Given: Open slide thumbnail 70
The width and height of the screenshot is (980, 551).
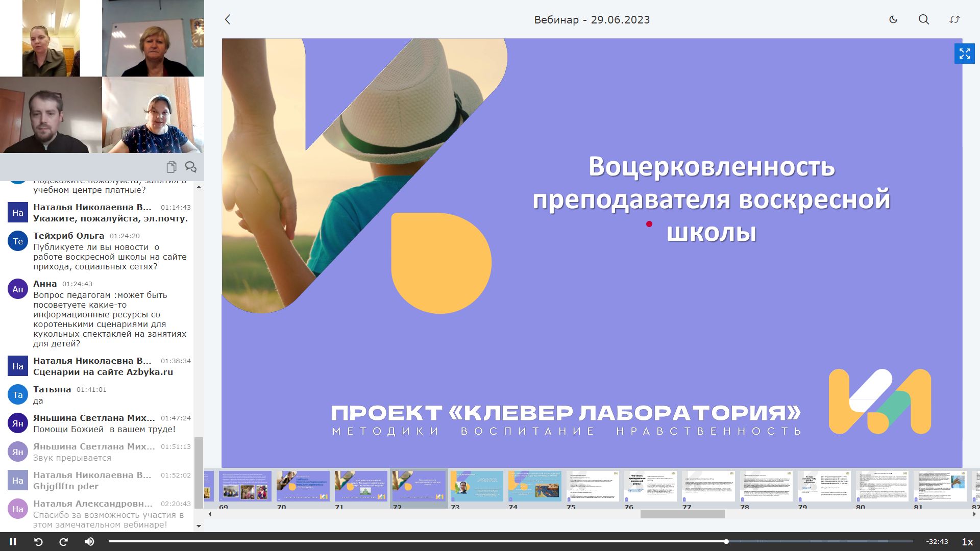Looking at the screenshot, I should pyautogui.click(x=303, y=486).
